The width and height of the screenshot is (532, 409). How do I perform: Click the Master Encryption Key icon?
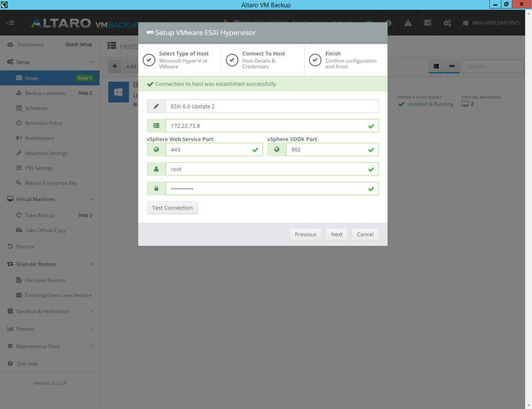tap(19, 183)
